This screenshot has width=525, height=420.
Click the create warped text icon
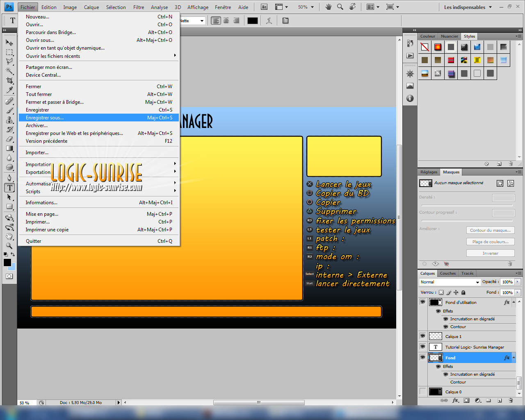pyautogui.click(x=269, y=21)
